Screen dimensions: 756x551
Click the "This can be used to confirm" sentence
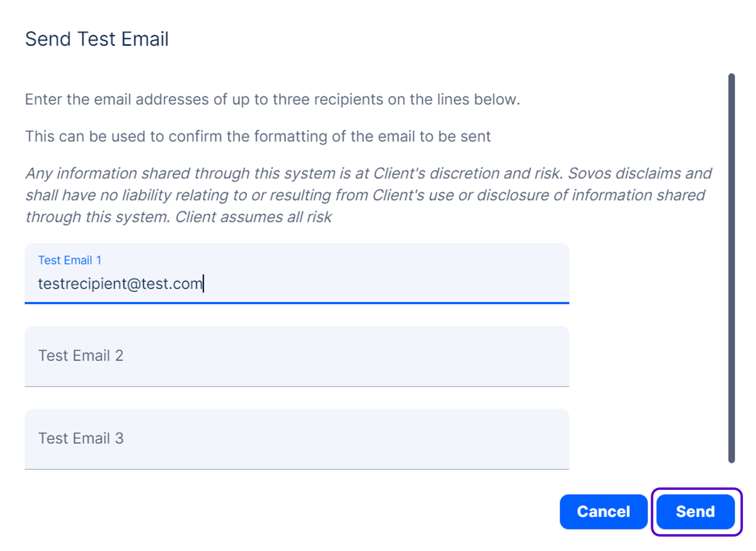(258, 136)
